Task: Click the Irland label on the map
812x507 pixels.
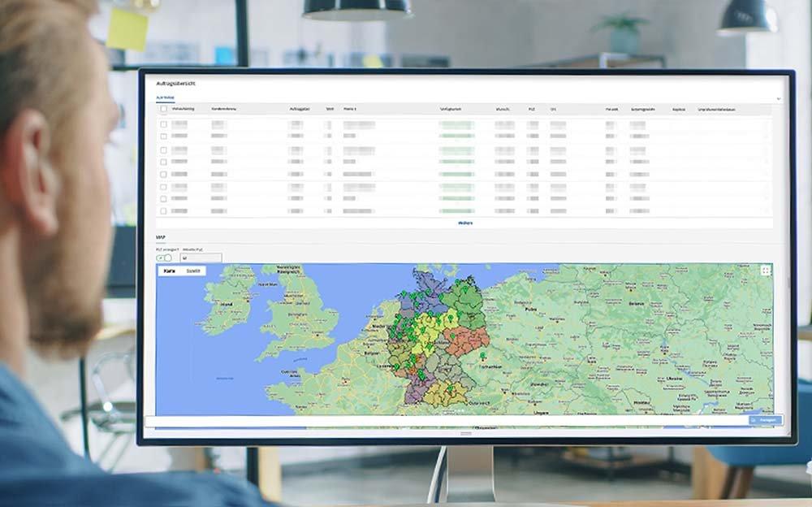Action: (227, 305)
